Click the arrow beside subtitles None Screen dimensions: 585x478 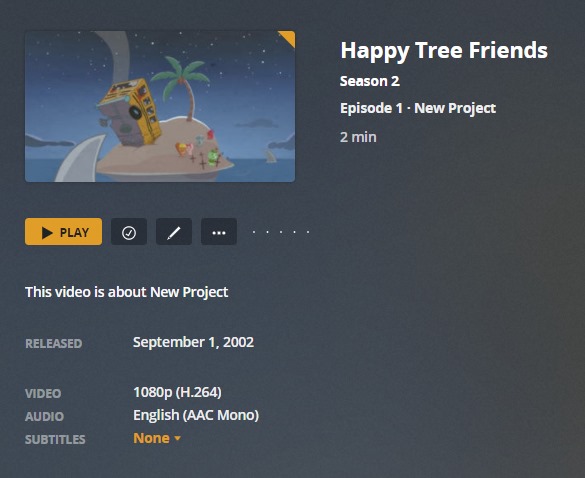pyautogui.click(x=178, y=438)
